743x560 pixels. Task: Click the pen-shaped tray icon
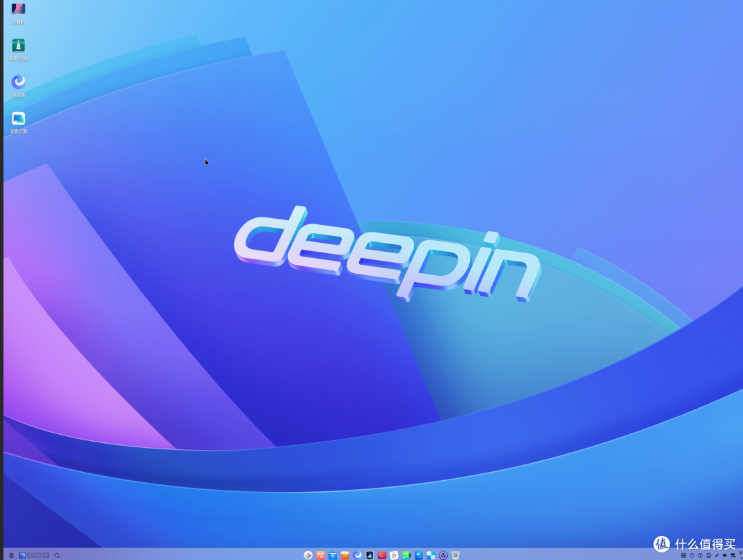pyautogui.click(x=717, y=555)
